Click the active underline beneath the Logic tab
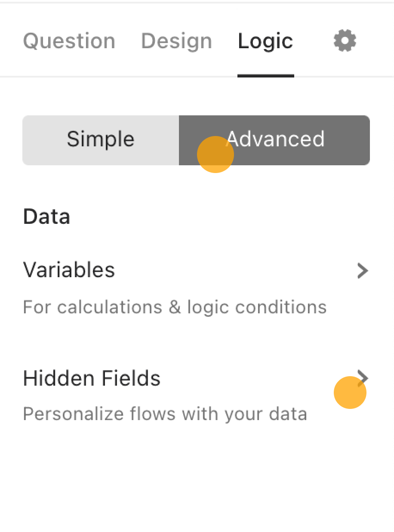394x532 pixels. point(266,76)
